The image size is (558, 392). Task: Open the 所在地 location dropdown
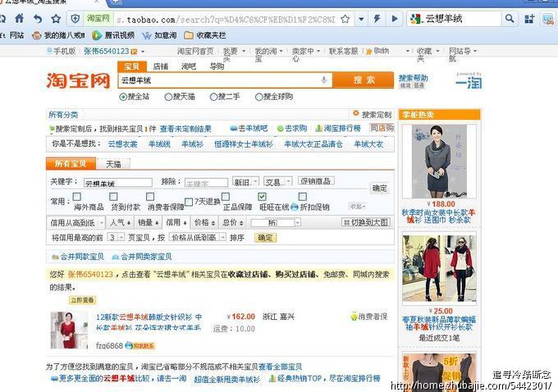point(276,223)
